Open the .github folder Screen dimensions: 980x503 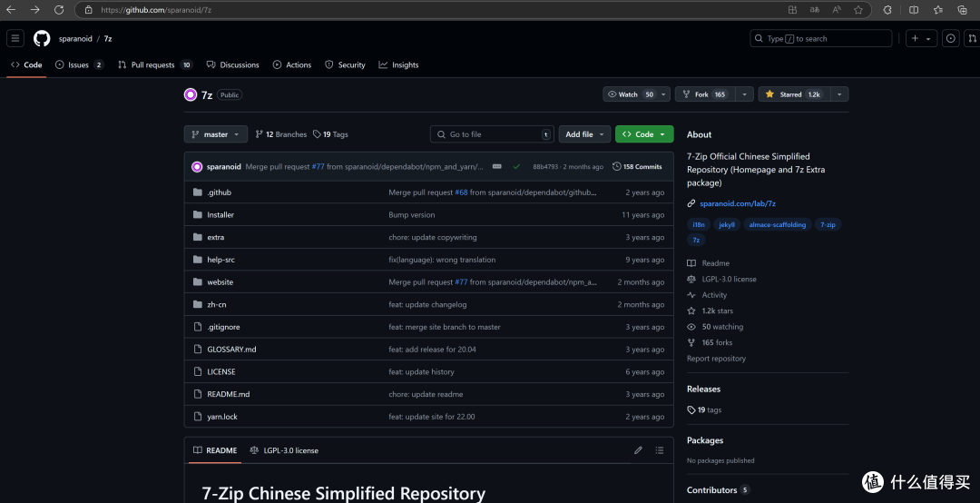[220, 192]
